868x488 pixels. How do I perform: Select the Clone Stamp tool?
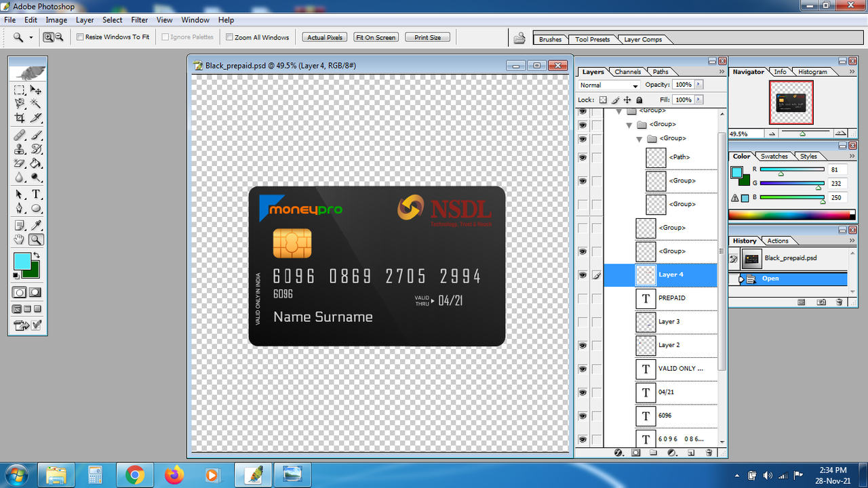coord(20,149)
